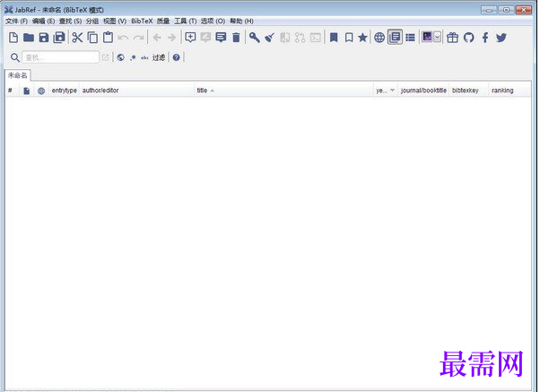Open the 帮助 (H) menu
The width and height of the screenshot is (540, 392).
pos(242,22)
